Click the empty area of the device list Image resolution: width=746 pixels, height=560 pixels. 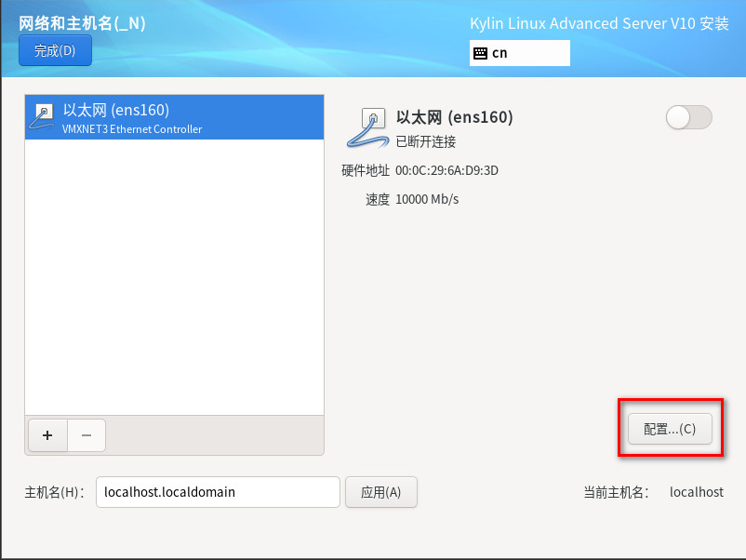point(175,277)
